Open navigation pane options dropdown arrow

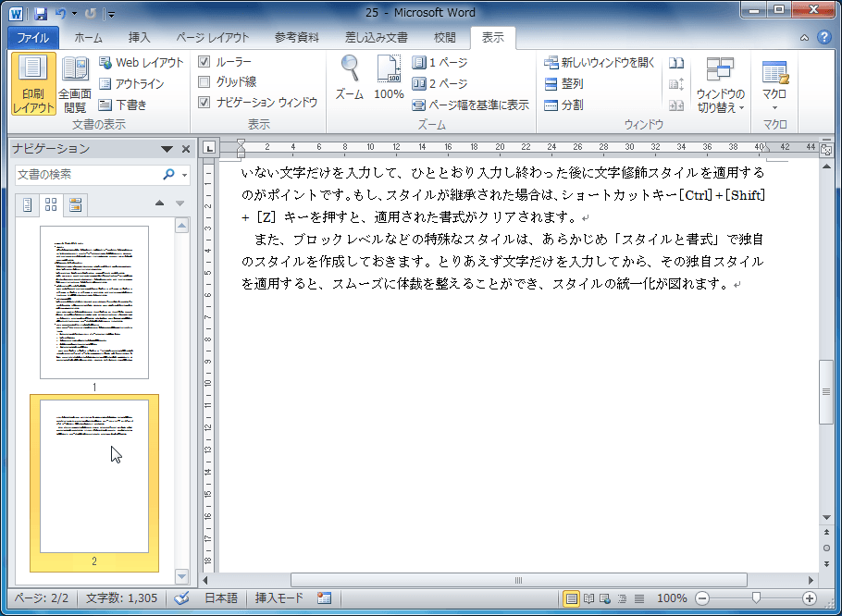pyautogui.click(x=167, y=149)
